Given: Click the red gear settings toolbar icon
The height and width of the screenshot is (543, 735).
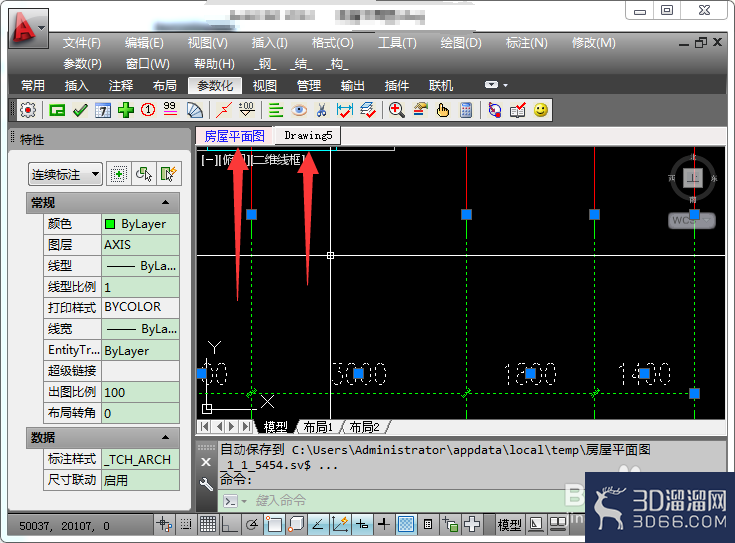Looking at the screenshot, I should point(28,110).
